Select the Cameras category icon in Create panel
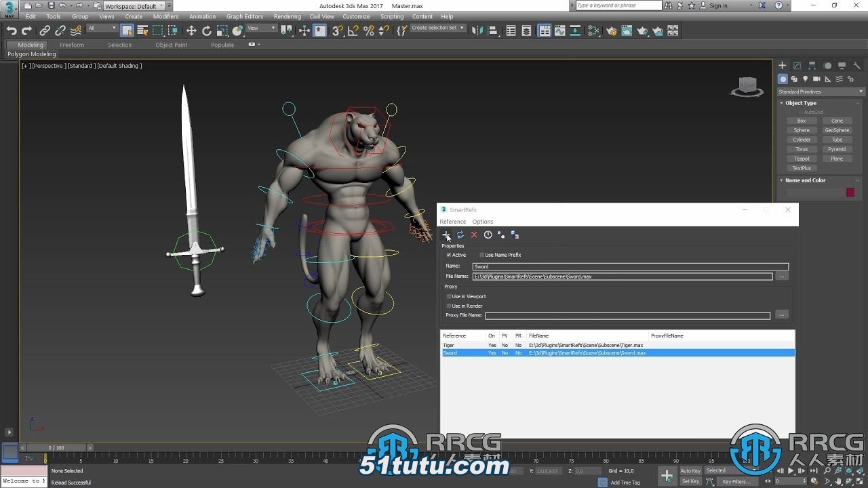 (816, 79)
